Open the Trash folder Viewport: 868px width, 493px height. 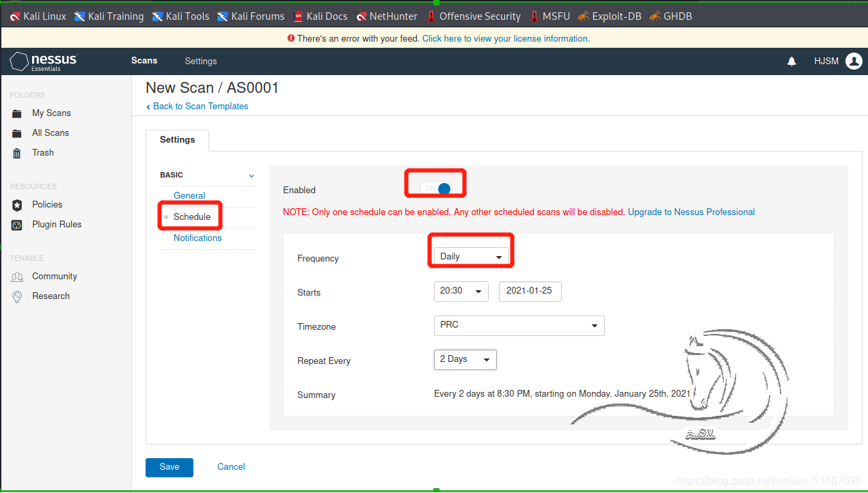click(x=43, y=153)
